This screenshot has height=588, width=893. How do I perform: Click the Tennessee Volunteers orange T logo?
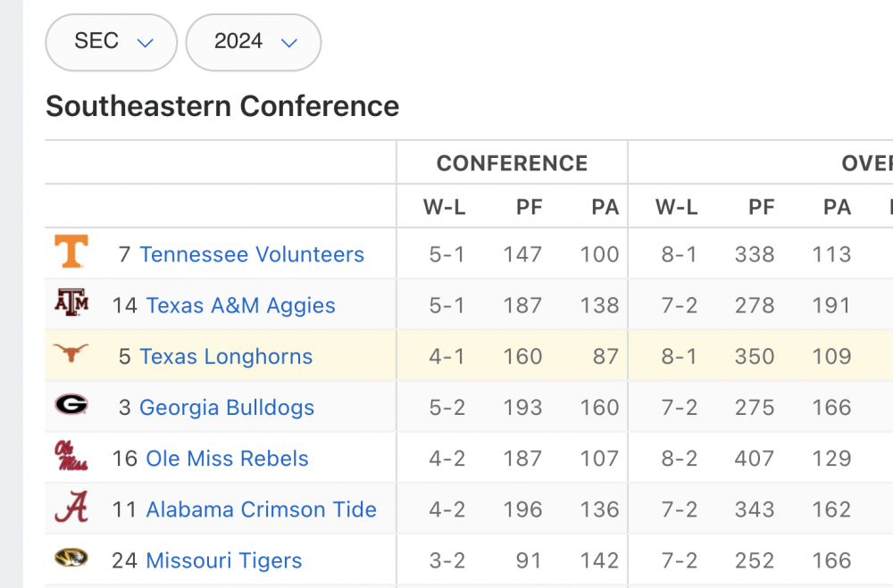click(71, 253)
